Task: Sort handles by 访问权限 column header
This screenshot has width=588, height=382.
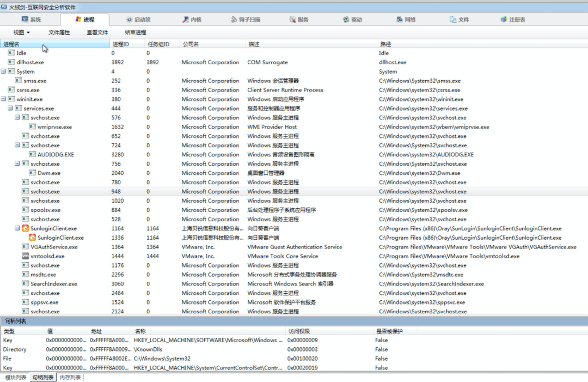Action: [329, 331]
